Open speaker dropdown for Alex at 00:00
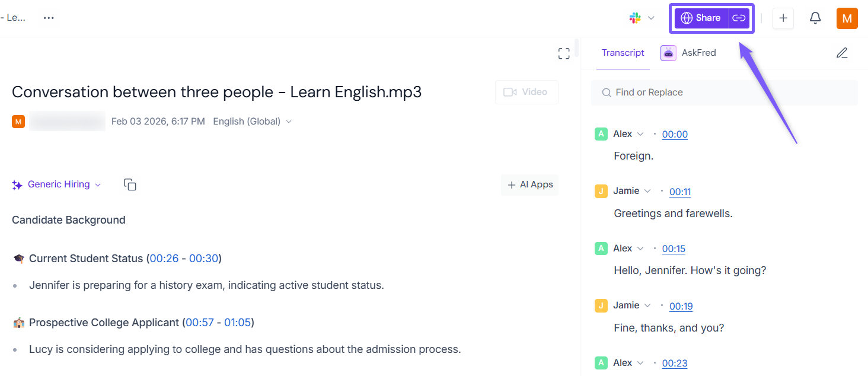 coord(640,134)
